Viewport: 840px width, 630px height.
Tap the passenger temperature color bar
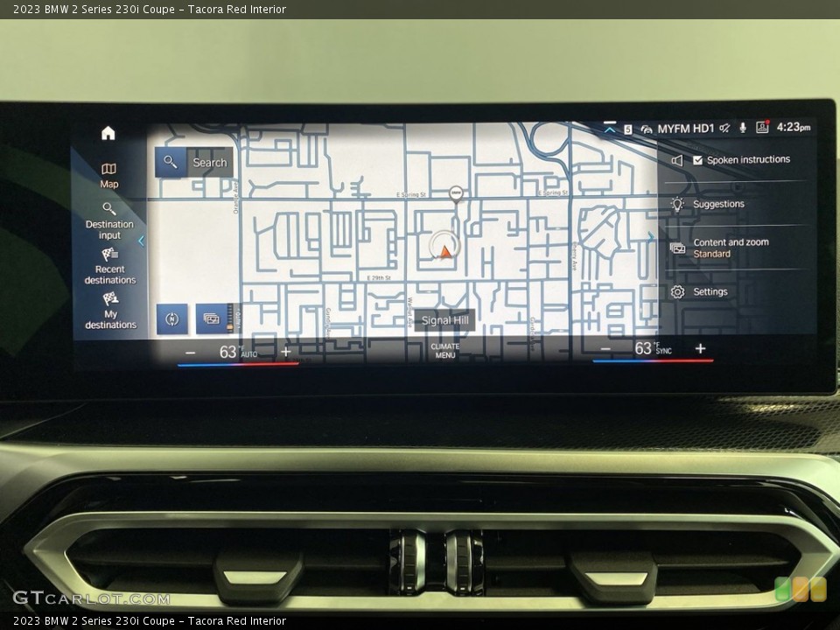pyautogui.click(x=653, y=361)
